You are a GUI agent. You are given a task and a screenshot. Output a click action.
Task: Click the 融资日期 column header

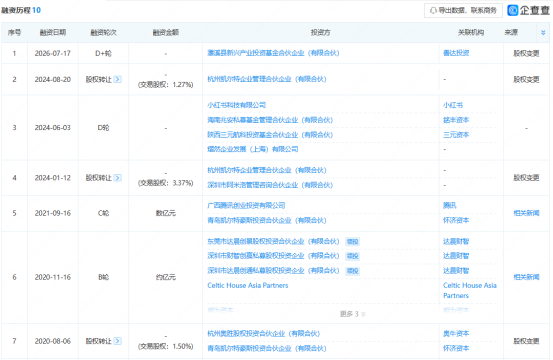point(53,32)
